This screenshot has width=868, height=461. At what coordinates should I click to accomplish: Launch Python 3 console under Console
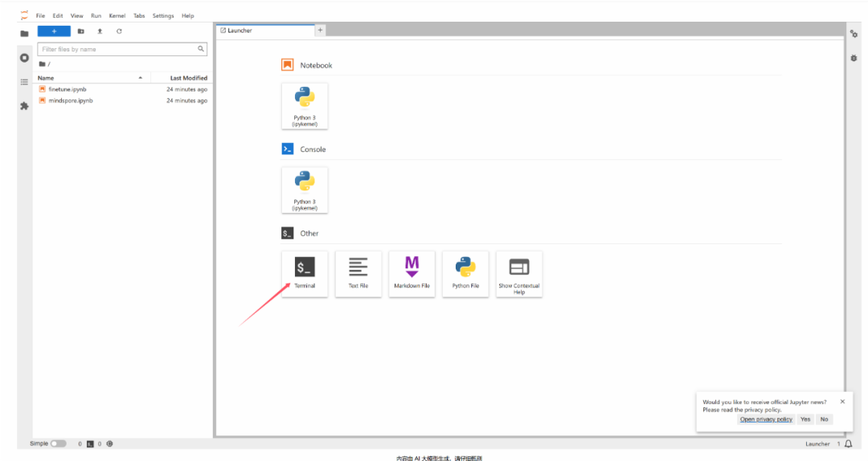305,190
